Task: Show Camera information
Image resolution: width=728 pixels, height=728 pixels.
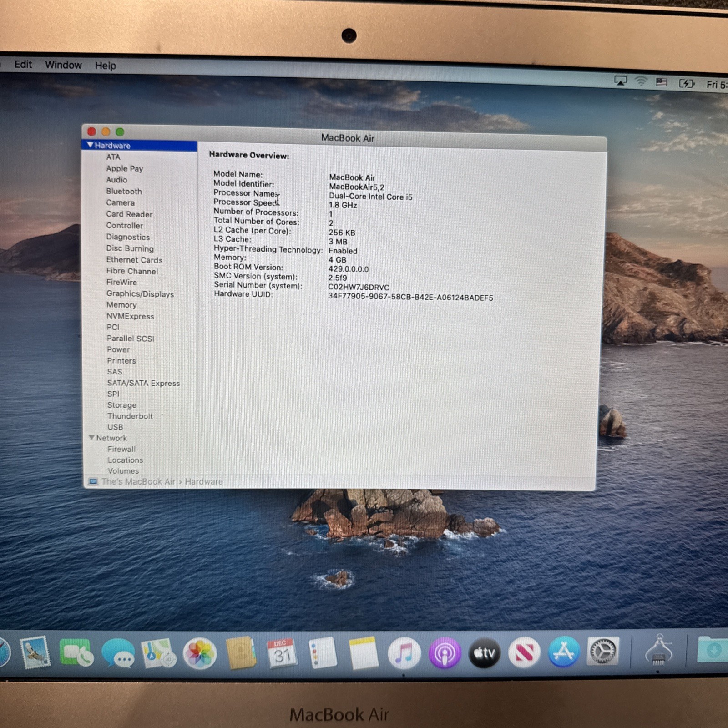Action: coord(120,202)
